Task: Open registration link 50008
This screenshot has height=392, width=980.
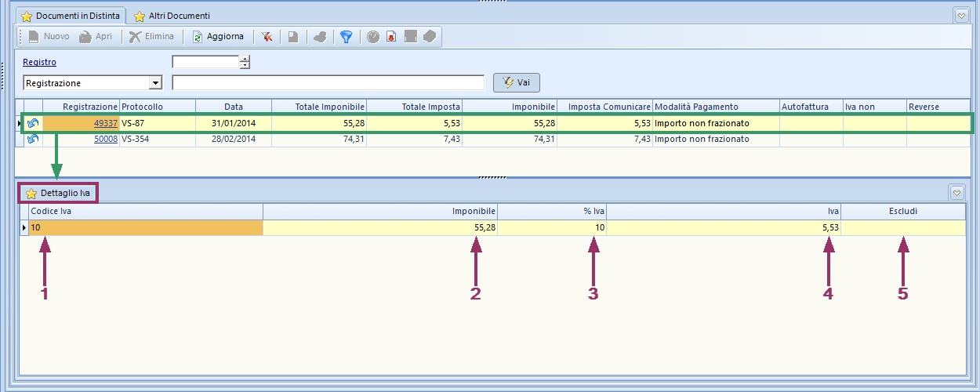Action: click(105, 139)
